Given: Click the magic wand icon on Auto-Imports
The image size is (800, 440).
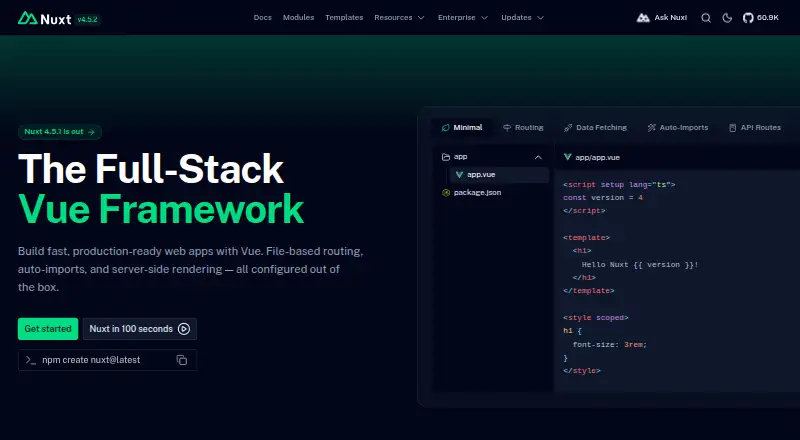Looking at the screenshot, I should (652, 128).
